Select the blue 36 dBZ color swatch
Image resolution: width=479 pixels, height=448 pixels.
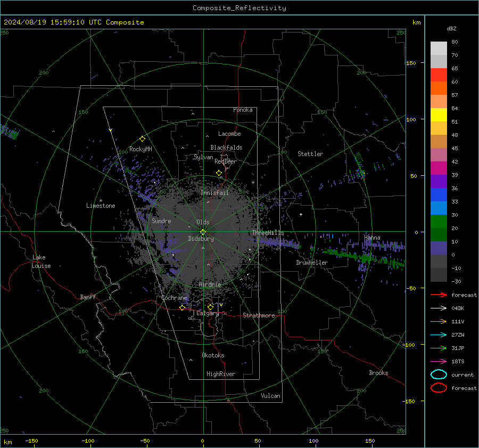tap(439, 194)
